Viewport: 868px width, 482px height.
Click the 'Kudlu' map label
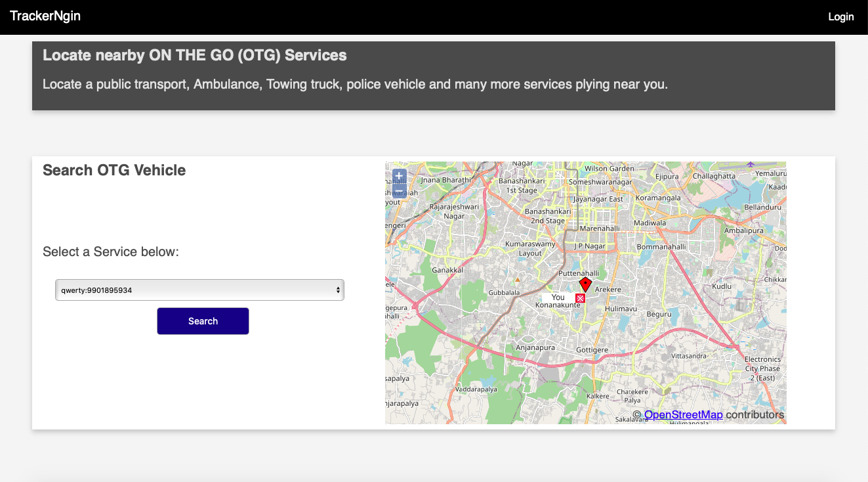point(722,286)
